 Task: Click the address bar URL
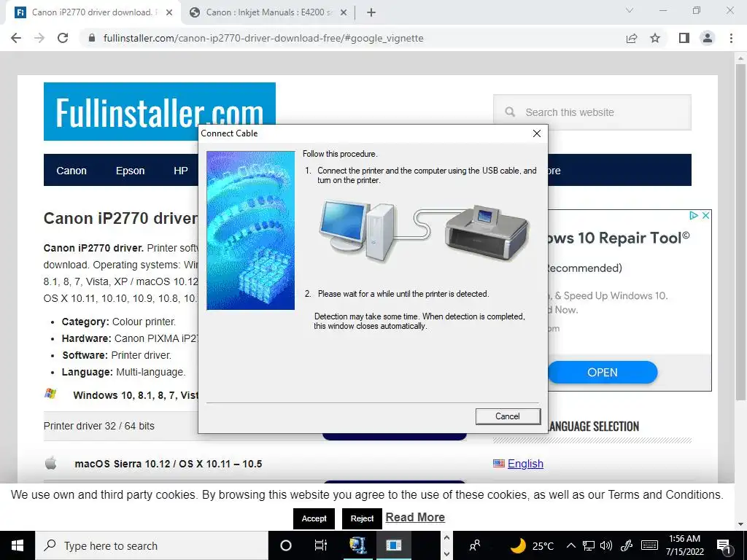(x=263, y=38)
